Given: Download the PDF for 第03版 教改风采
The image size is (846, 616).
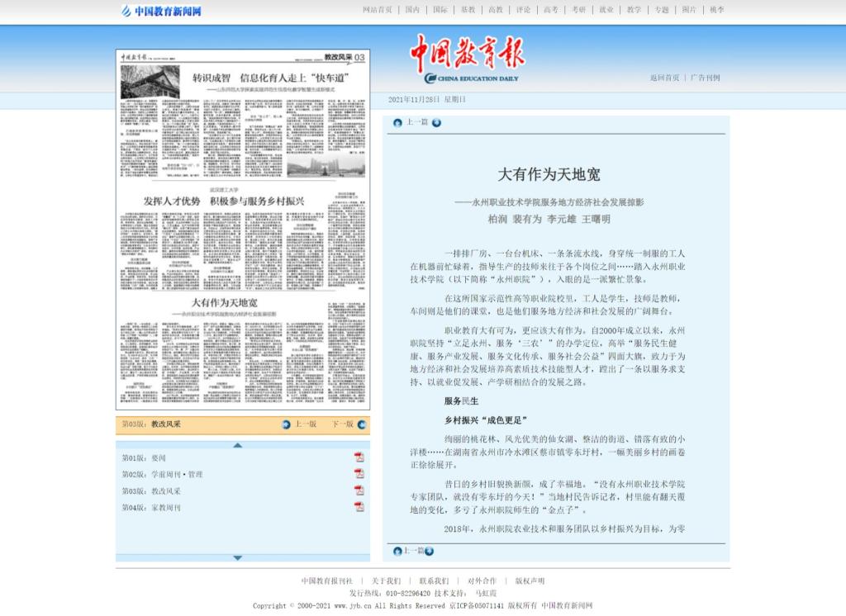Looking at the screenshot, I should pos(359,490).
